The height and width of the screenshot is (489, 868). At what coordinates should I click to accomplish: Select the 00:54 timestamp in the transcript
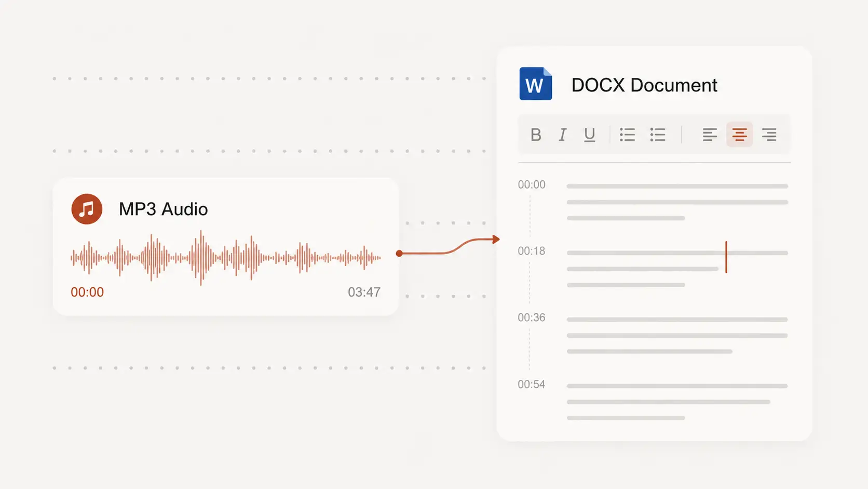[x=532, y=385]
